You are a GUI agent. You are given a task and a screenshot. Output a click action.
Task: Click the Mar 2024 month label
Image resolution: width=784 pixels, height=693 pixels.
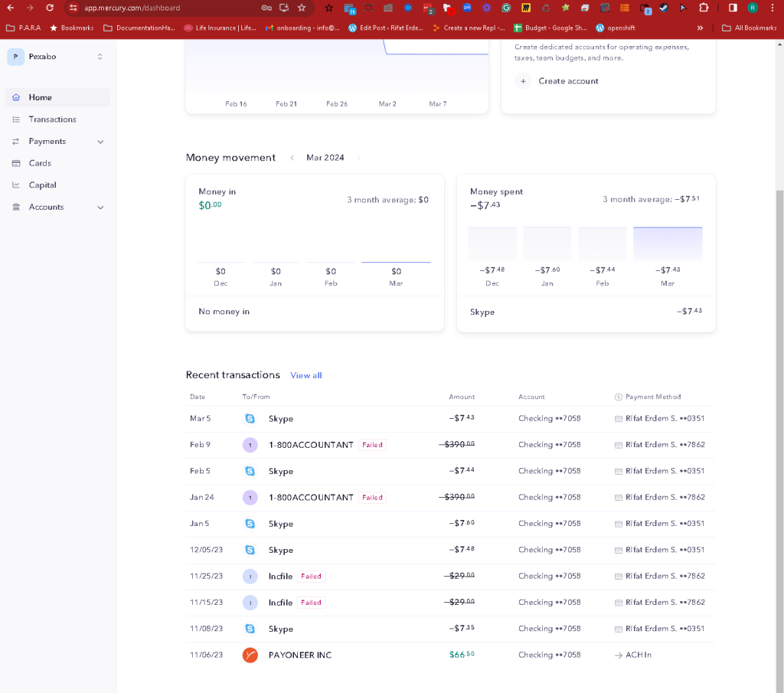[x=325, y=158]
